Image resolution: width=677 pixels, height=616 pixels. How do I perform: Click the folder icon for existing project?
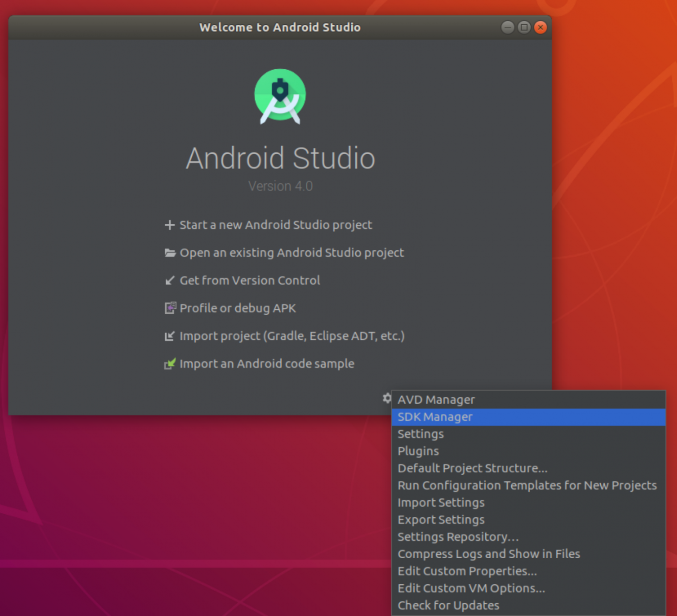coord(170,253)
